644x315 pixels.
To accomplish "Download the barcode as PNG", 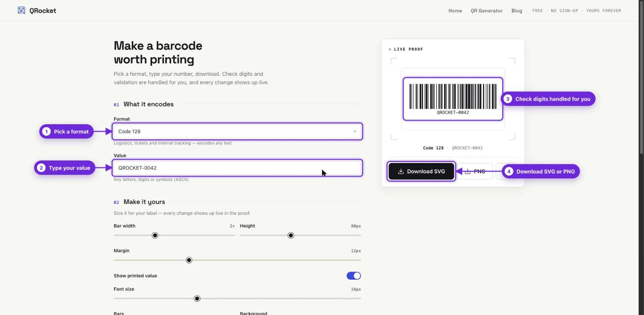I will pos(475,171).
